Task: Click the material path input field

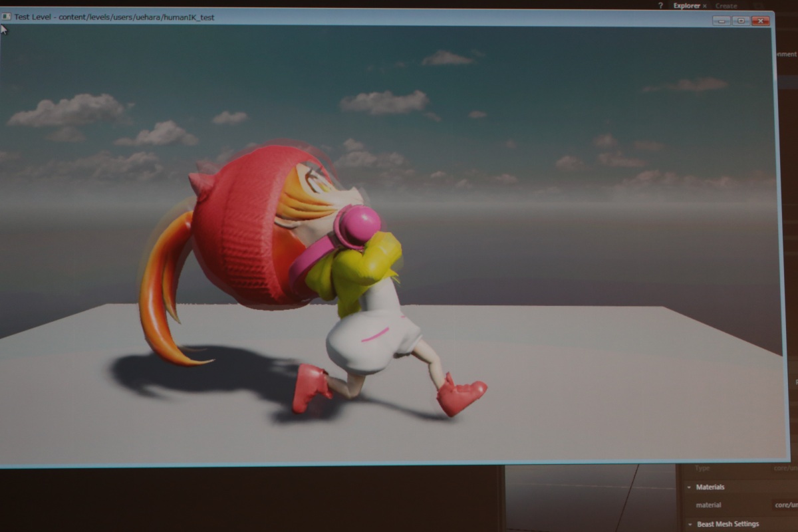Action: (785, 505)
